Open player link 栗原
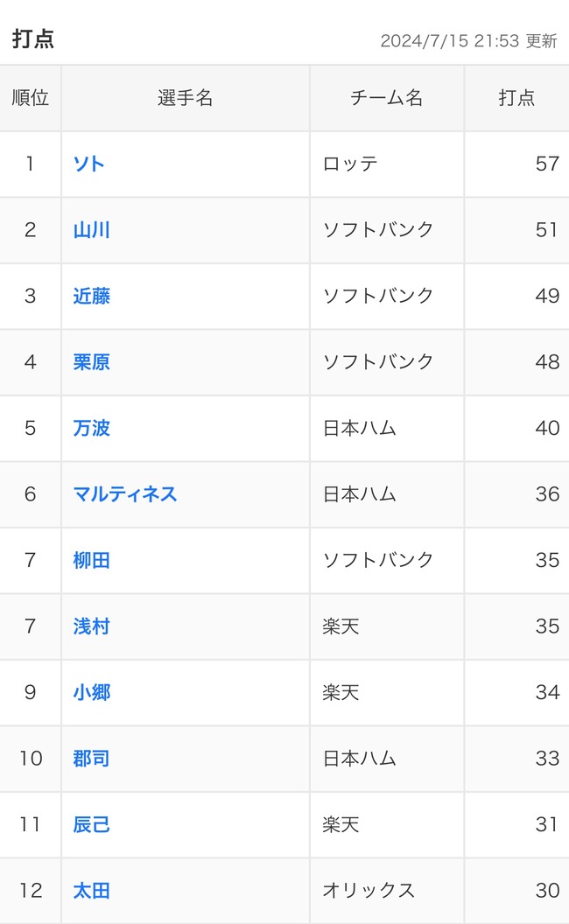The height and width of the screenshot is (924, 569). 91,362
